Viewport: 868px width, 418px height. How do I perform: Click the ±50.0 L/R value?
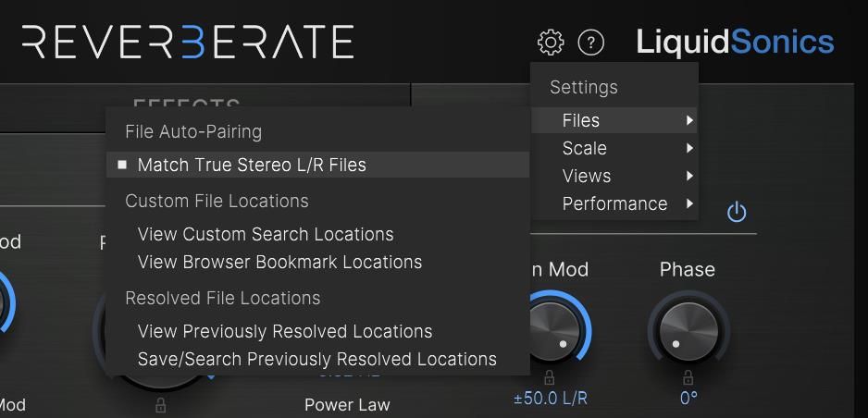[551, 398]
